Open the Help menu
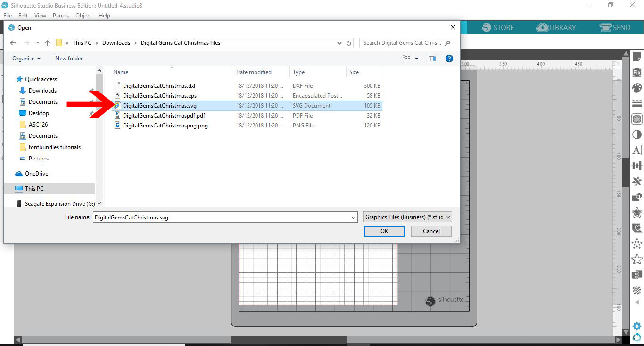Image resolution: width=644 pixels, height=346 pixels. tap(104, 16)
